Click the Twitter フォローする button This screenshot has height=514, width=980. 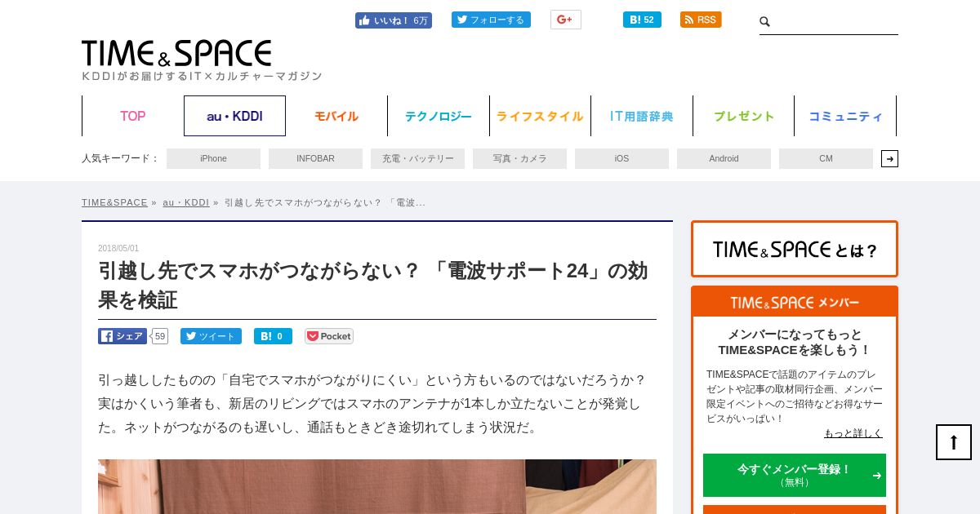click(x=491, y=20)
